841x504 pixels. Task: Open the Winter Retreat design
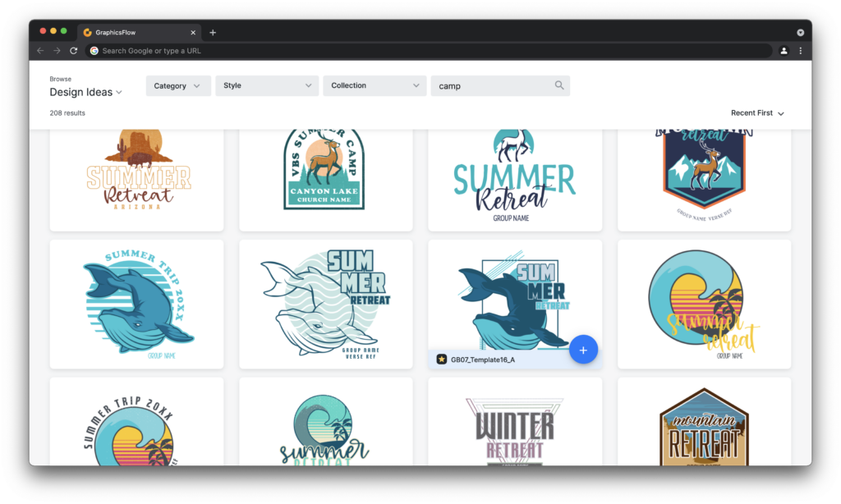click(515, 421)
